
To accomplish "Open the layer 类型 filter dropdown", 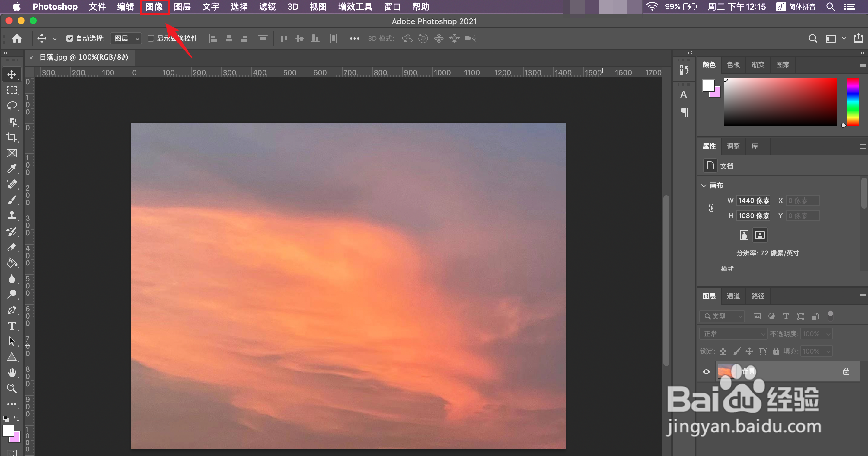I will (722, 316).
